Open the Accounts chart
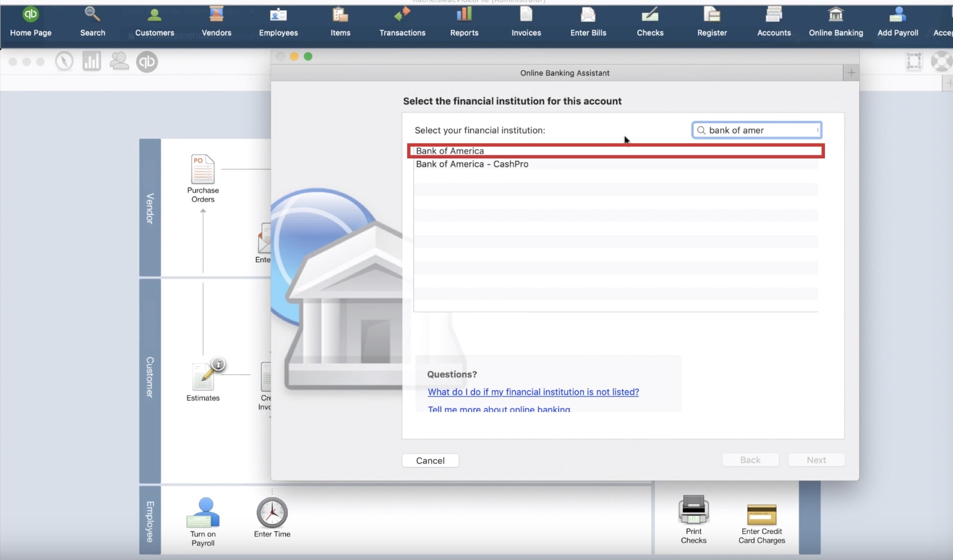953x560 pixels. tap(774, 22)
